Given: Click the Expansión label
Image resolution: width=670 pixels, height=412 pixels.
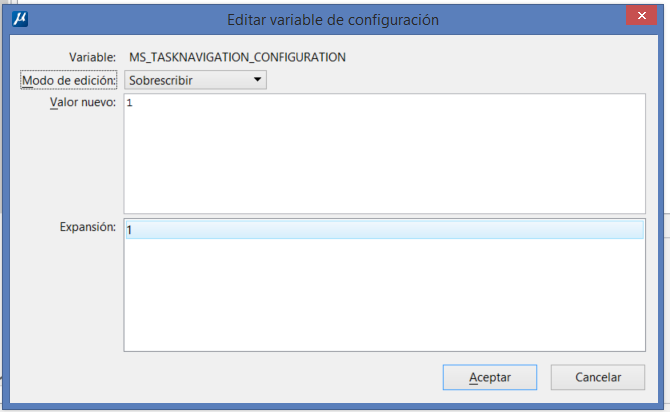Looking at the screenshot, I should coord(88,227).
